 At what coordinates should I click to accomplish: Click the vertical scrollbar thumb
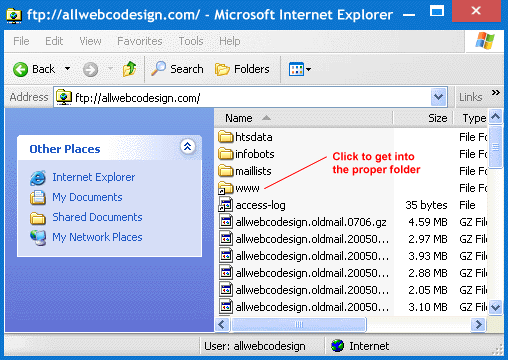click(x=496, y=146)
